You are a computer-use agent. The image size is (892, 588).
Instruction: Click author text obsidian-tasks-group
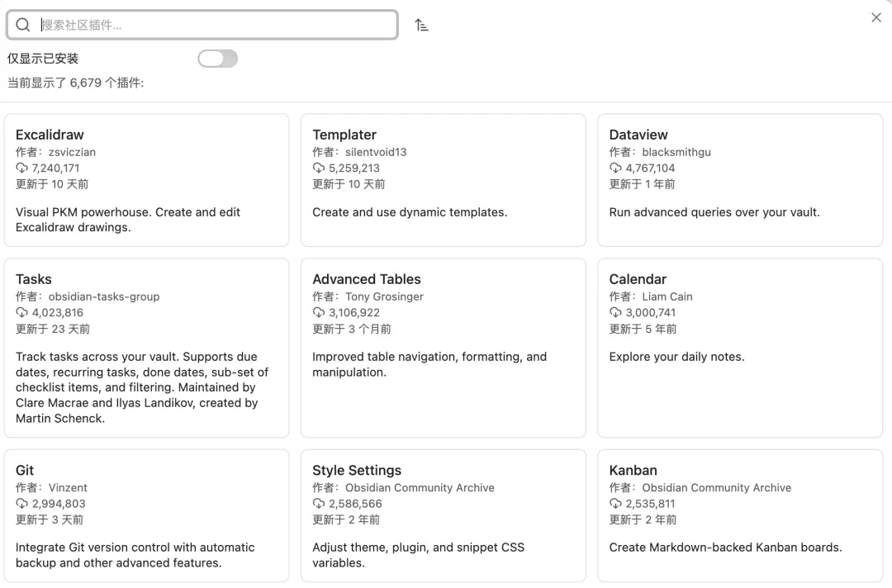[104, 296]
